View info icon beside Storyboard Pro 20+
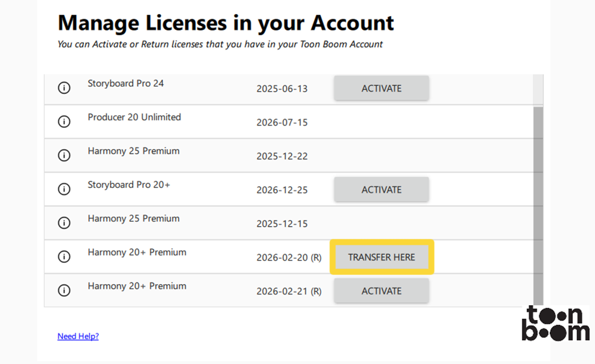 click(64, 189)
